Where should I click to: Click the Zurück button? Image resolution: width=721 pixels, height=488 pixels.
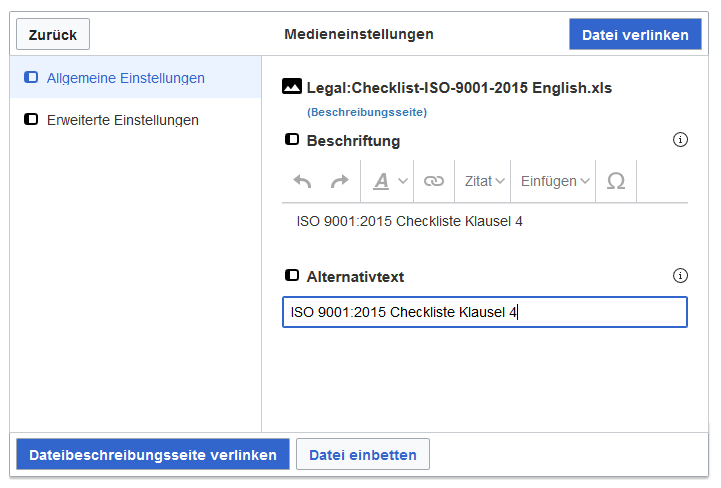pos(53,34)
